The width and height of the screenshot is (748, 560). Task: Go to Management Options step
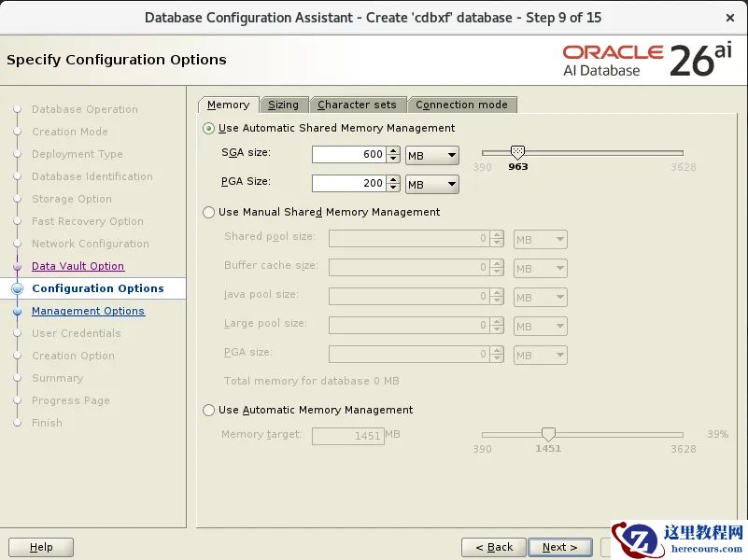click(89, 311)
